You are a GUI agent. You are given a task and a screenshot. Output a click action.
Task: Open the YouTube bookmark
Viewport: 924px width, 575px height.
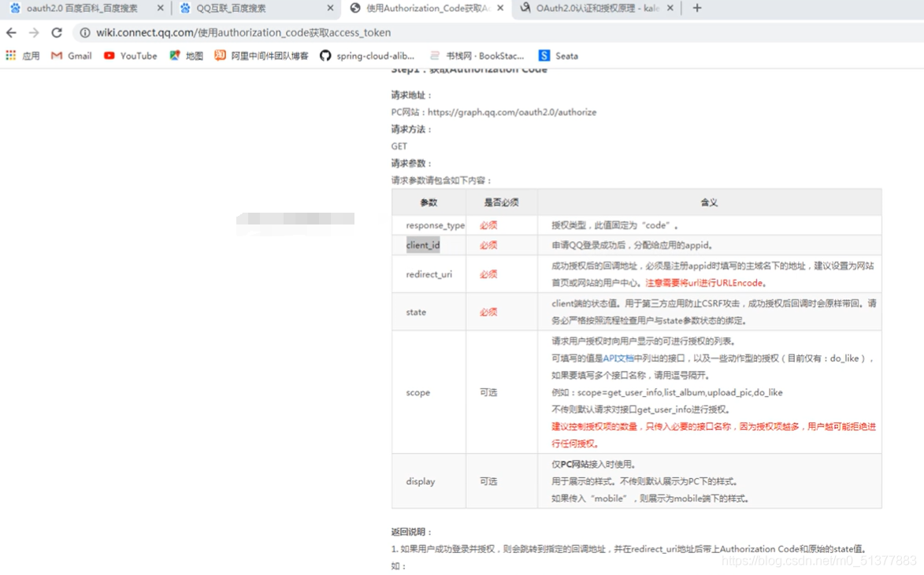point(130,55)
